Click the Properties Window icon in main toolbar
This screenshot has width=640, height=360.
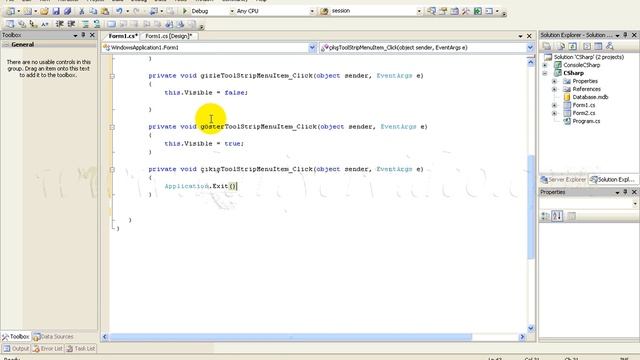tap(443, 11)
